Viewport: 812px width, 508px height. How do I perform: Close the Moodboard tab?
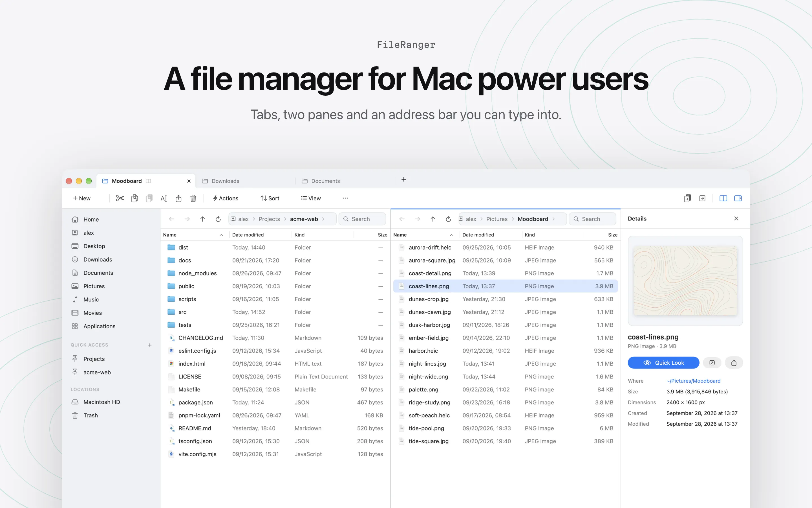(189, 181)
